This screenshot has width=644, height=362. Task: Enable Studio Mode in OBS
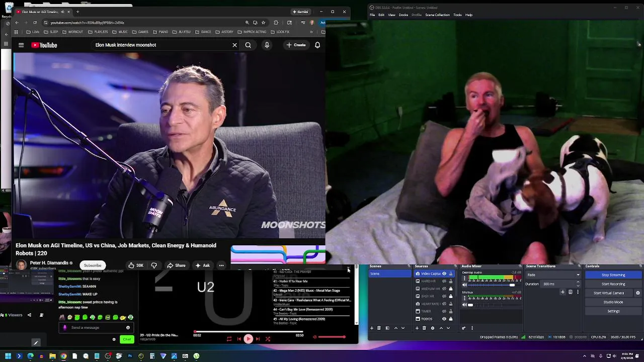613,302
